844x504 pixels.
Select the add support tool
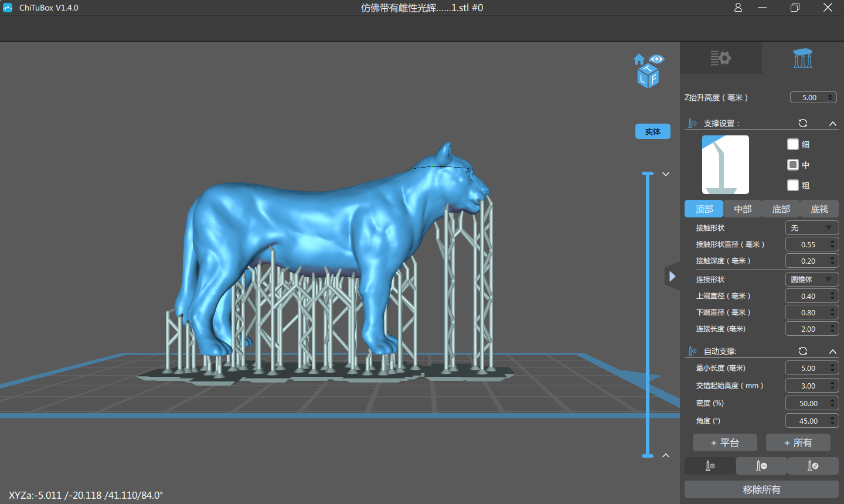tap(710, 466)
